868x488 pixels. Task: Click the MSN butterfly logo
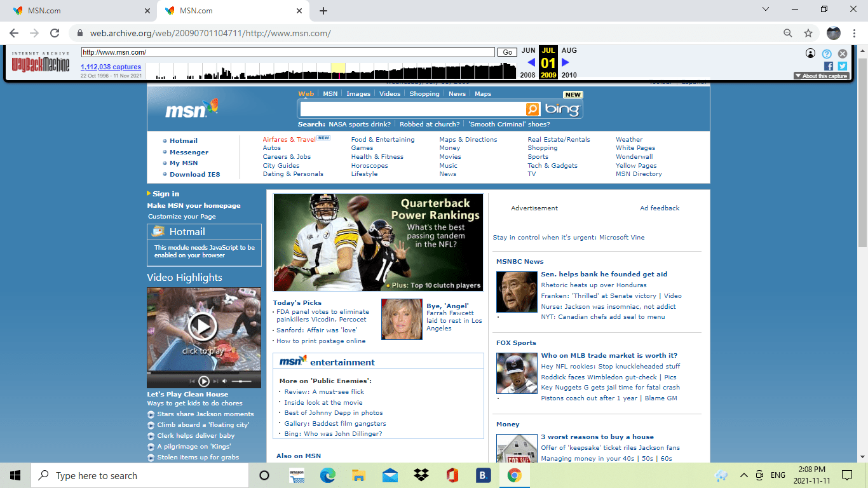[193, 108]
